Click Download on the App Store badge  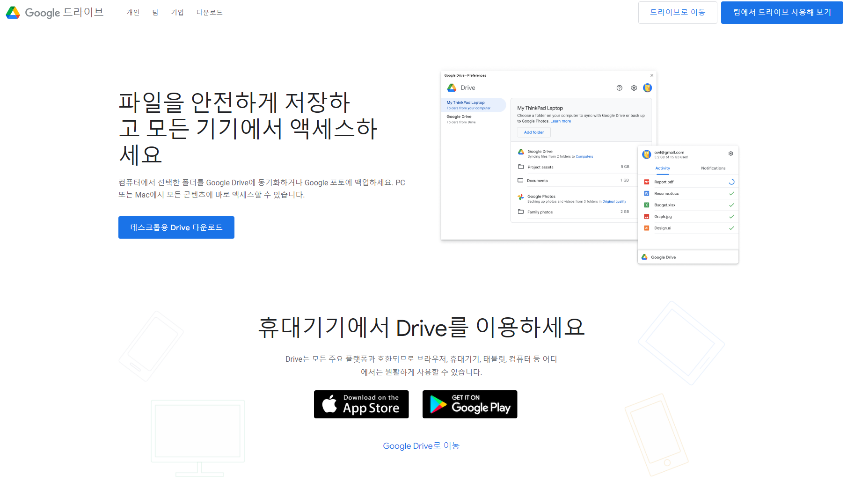pos(361,404)
